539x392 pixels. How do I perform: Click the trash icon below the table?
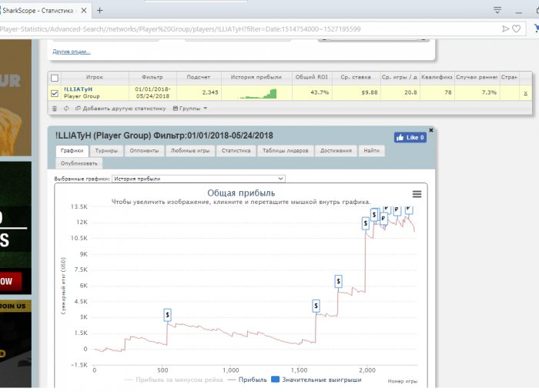(x=55, y=109)
